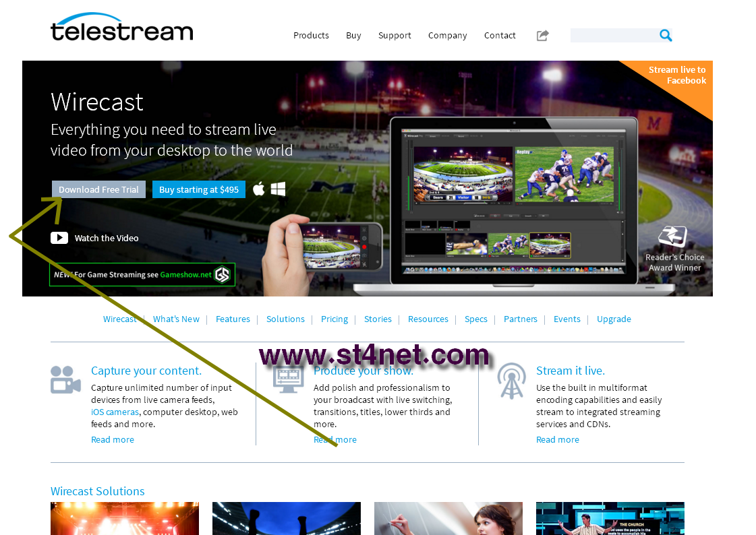Select the Upgrade tab

(614, 319)
